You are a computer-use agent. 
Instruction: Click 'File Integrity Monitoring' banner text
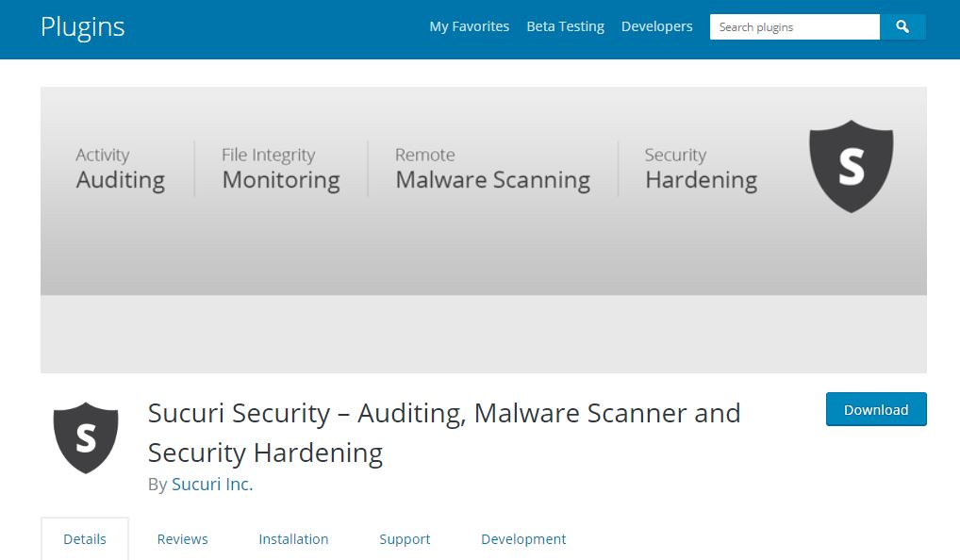pyautogui.click(x=281, y=170)
